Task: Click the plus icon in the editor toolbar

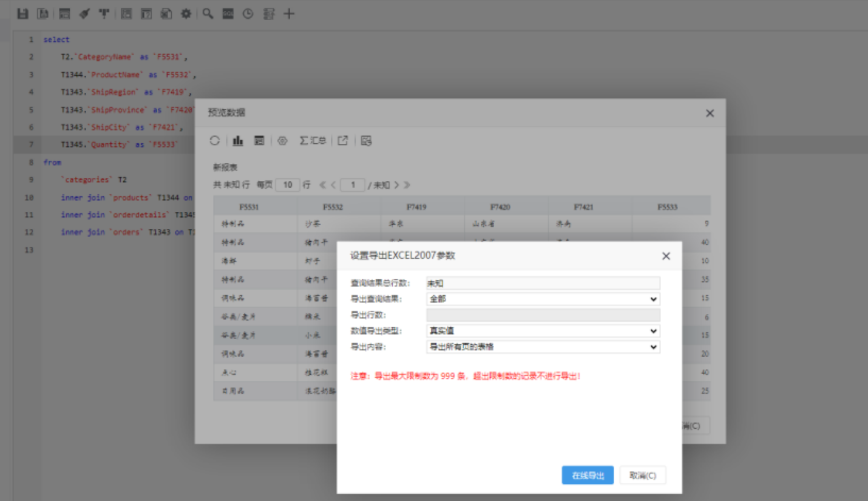Action: click(289, 13)
